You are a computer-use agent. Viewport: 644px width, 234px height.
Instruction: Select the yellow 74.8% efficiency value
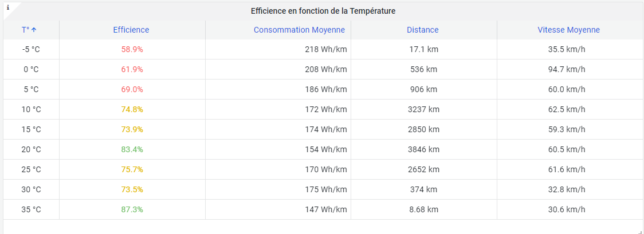(x=132, y=109)
